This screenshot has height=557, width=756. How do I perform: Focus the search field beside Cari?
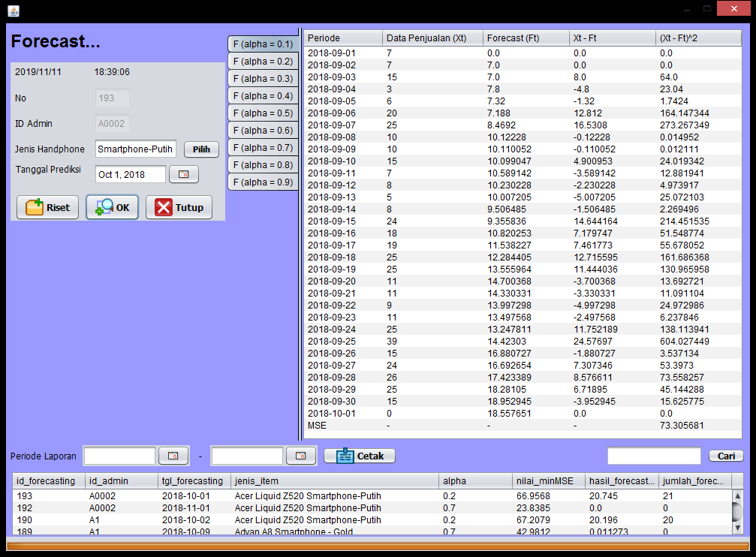click(653, 456)
